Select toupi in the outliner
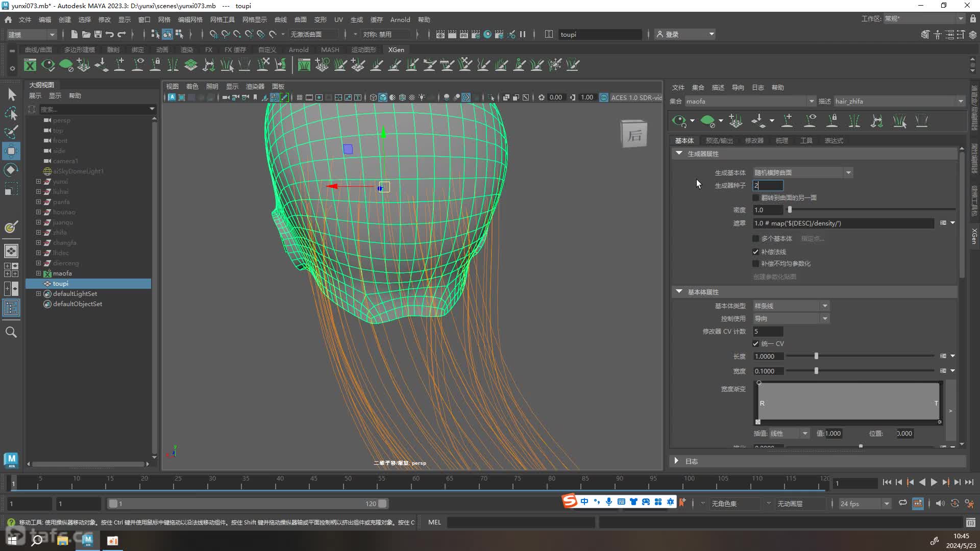Viewport: 980px width, 551px height. [60, 283]
